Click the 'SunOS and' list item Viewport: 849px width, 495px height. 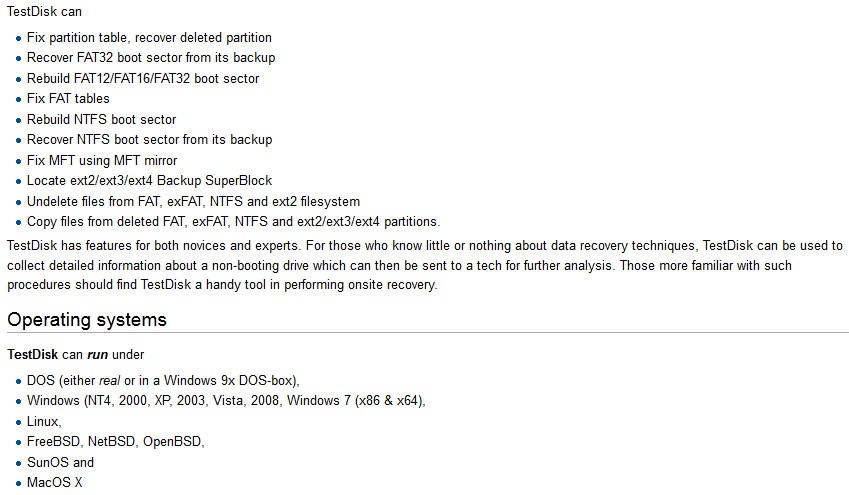(x=61, y=463)
